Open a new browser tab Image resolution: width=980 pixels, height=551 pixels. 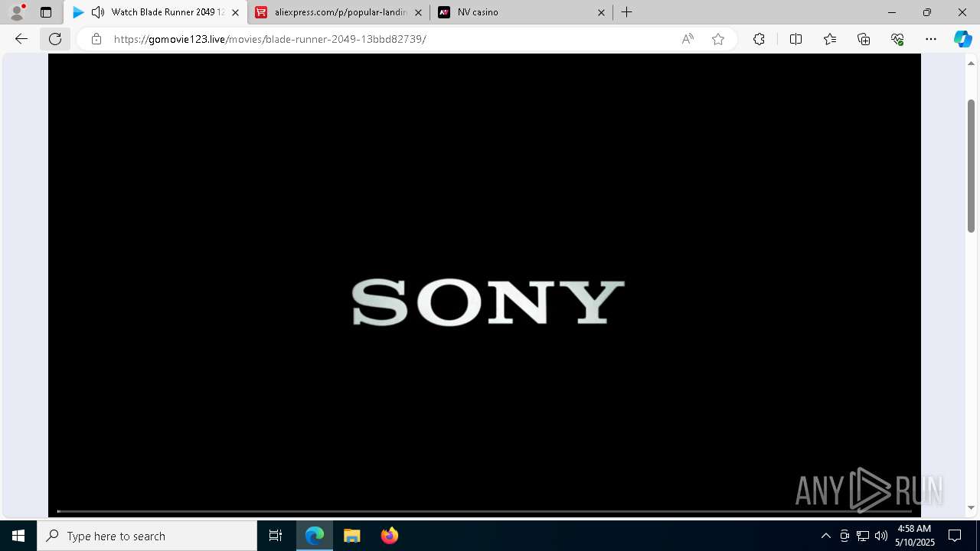(x=627, y=12)
